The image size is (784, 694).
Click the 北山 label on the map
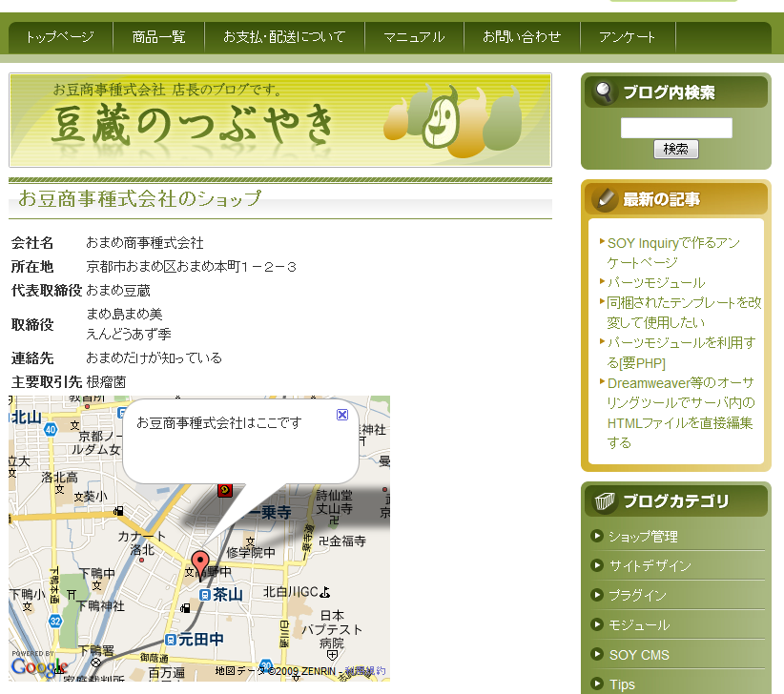pyautogui.click(x=27, y=417)
